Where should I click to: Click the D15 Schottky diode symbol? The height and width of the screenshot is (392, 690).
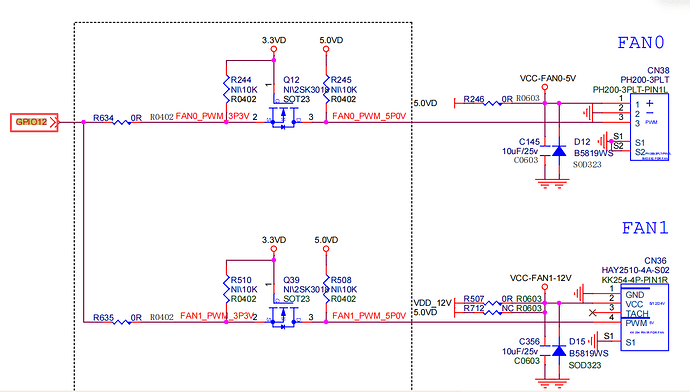pos(559,351)
